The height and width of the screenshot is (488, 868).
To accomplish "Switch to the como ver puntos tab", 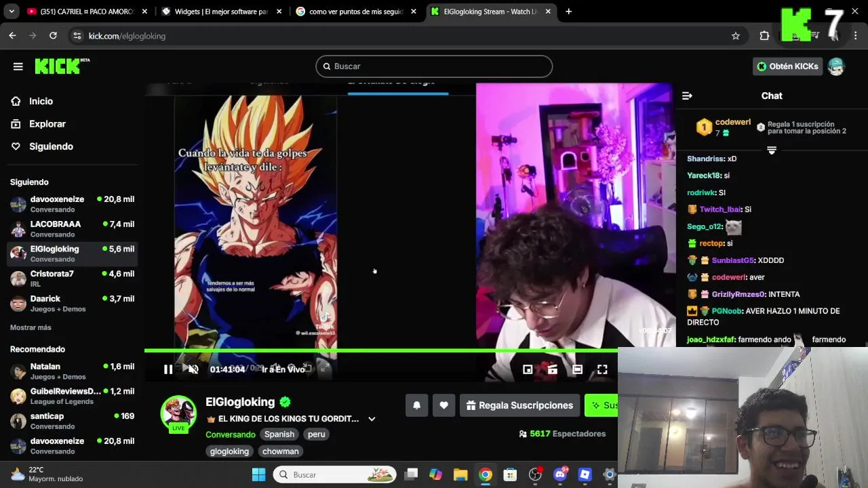I will pyautogui.click(x=355, y=12).
